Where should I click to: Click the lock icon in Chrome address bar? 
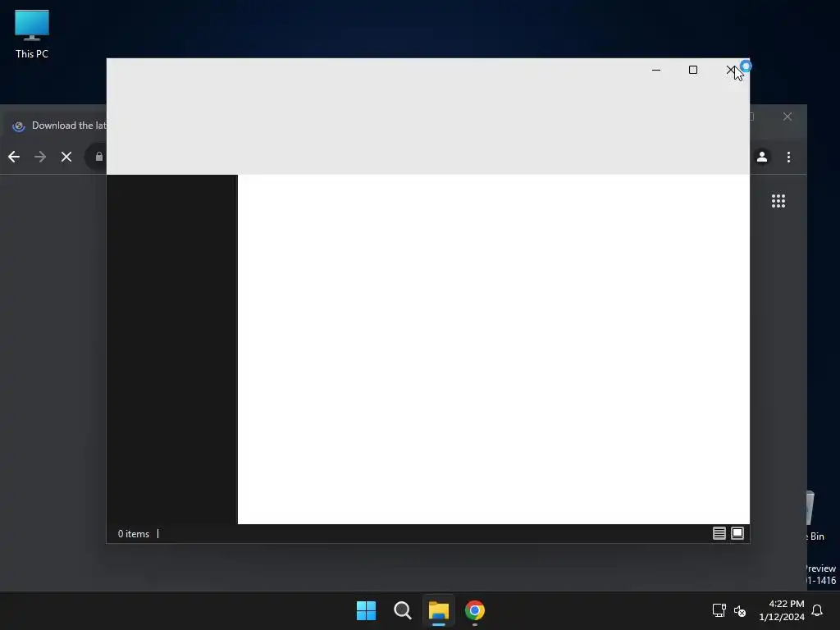point(99,157)
